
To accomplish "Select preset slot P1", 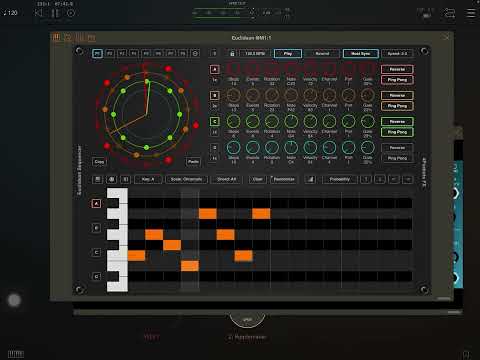I will click(x=97, y=53).
